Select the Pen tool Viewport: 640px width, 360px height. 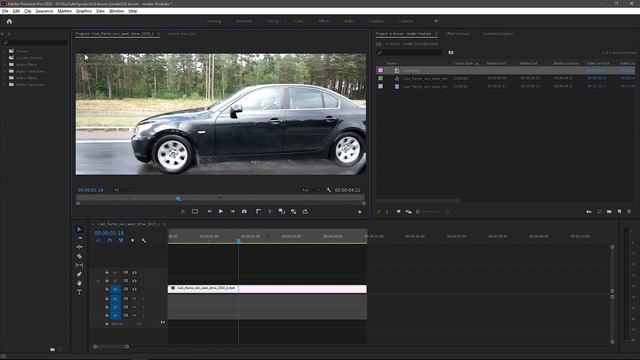click(79, 274)
